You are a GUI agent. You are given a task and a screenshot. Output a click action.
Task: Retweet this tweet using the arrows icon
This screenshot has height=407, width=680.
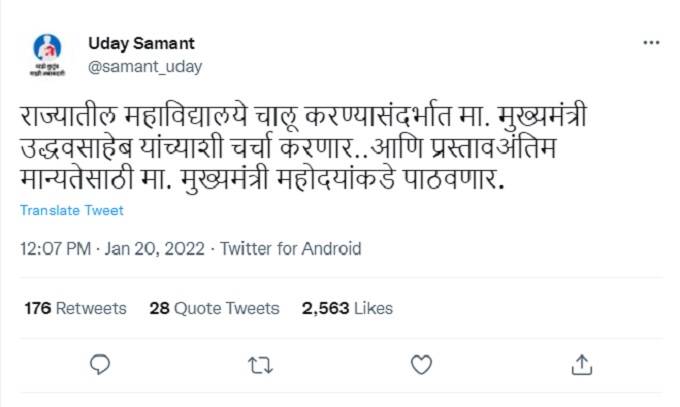tap(260, 362)
